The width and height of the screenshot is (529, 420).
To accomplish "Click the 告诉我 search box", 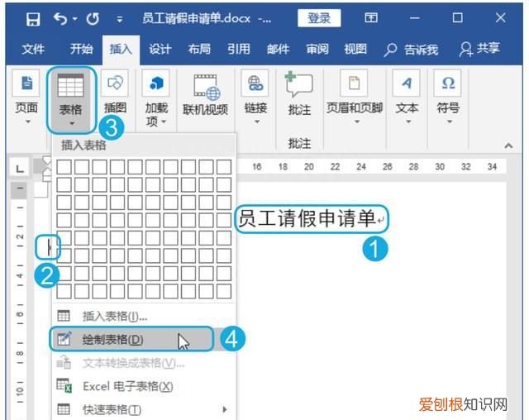I will [x=411, y=50].
